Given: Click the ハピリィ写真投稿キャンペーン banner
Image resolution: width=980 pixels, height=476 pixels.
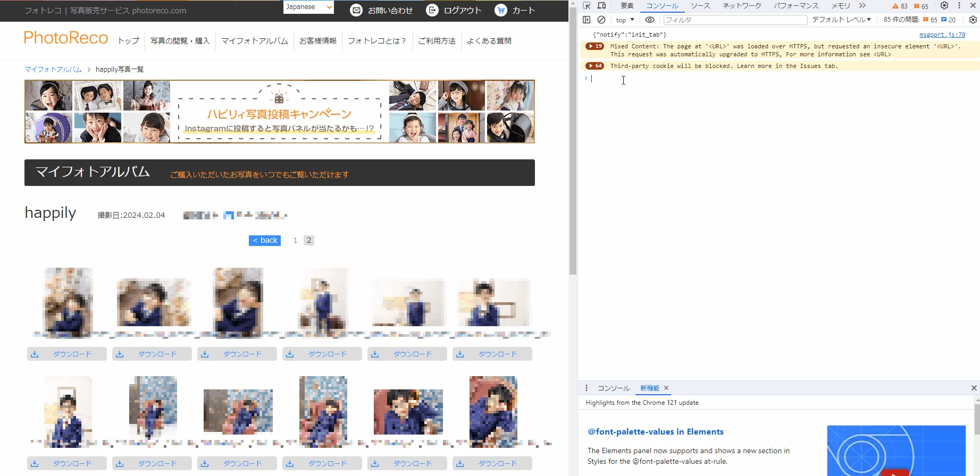Looking at the screenshot, I should (x=280, y=112).
